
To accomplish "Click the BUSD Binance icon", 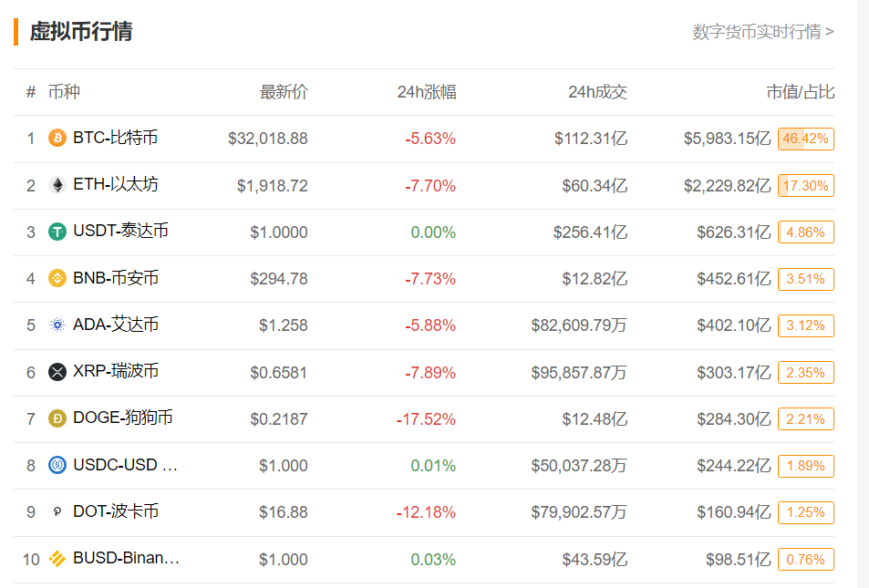I will [57, 559].
